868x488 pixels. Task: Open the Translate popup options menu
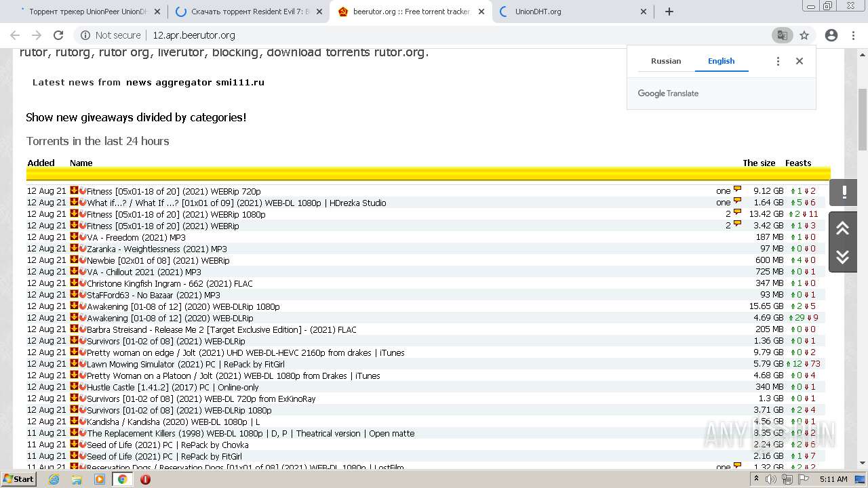pyautogui.click(x=778, y=61)
